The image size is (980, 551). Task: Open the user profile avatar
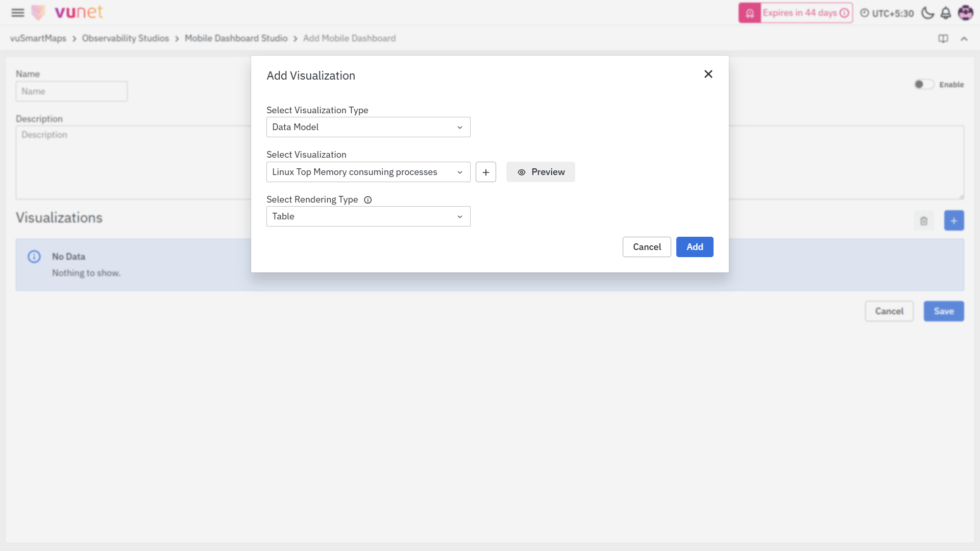pos(965,13)
